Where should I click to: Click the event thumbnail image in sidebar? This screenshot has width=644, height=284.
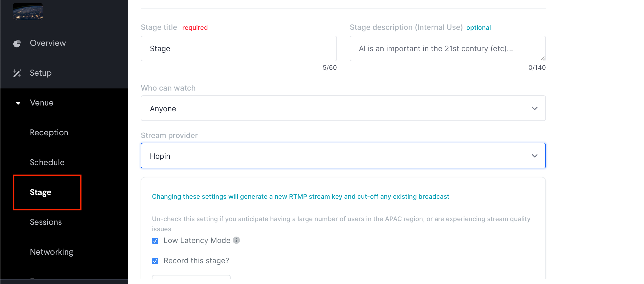coord(28,11)
